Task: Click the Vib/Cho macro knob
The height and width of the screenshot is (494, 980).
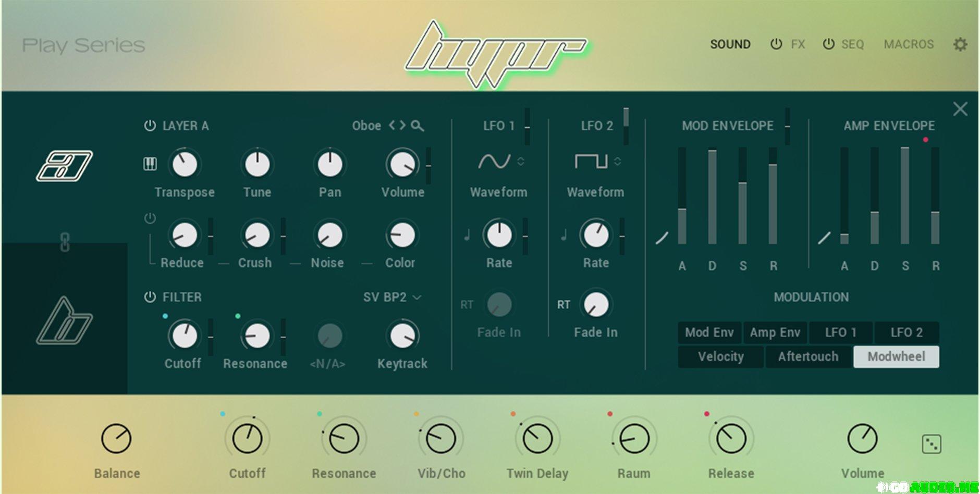Action: click(x=441, y=439)
